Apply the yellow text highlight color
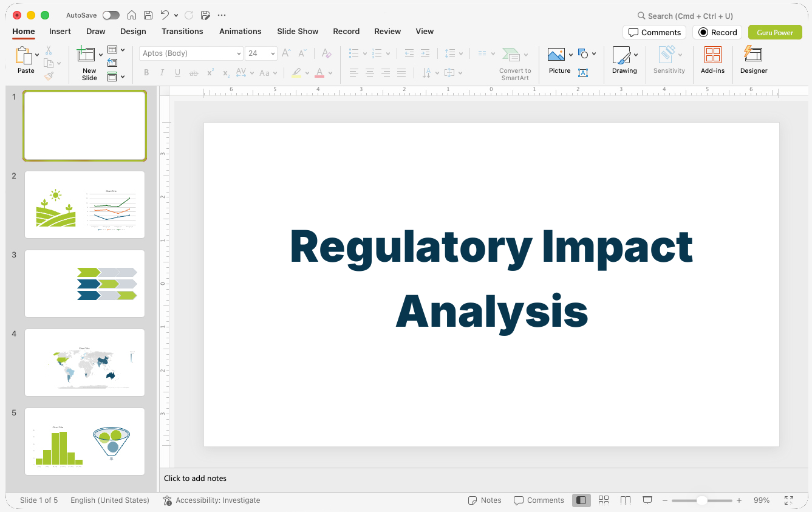This screenshot has width=812, height=512. tap(296, 73)
